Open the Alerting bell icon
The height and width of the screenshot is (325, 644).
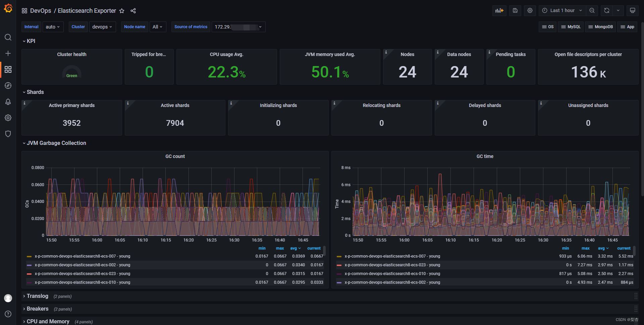(x=8, y=102)
